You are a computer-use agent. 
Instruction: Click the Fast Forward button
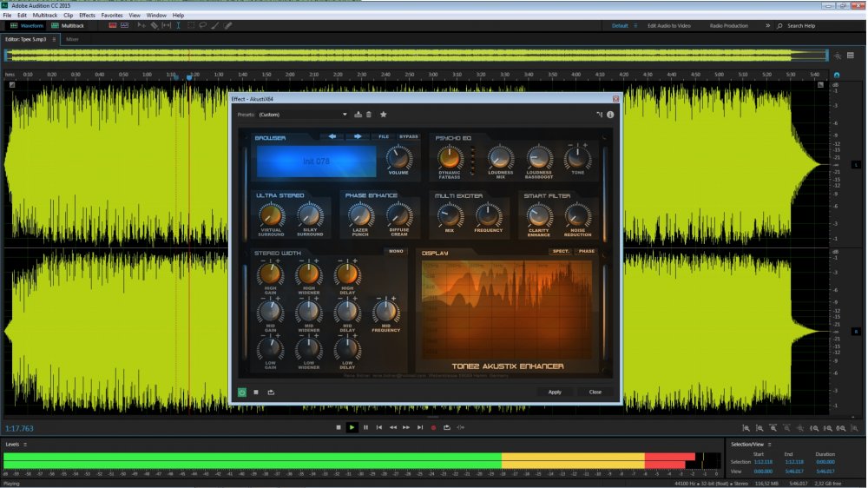(406, 427)
